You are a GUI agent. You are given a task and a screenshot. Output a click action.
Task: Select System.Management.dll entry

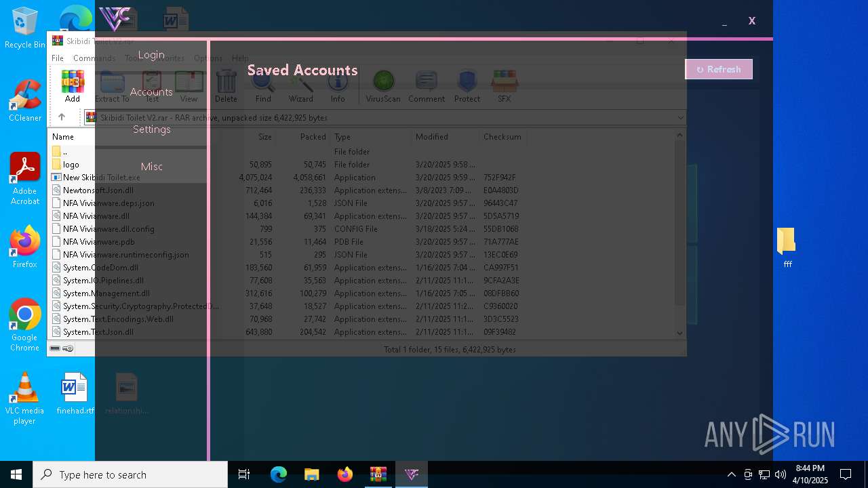click(x=106, y=293)
